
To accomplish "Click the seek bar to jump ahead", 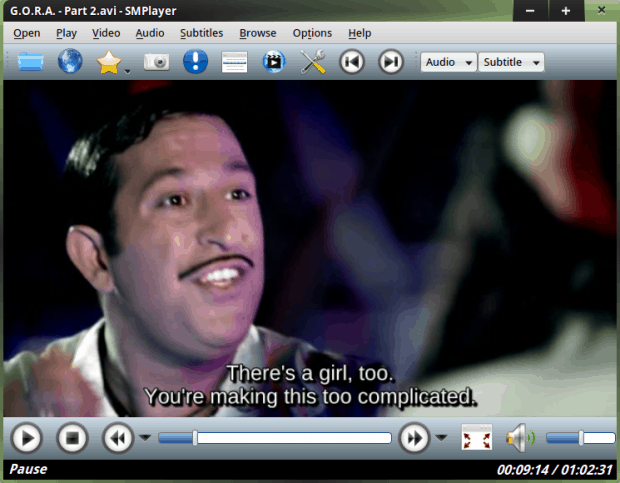I will pyautogui.click(x=300, y=438).
